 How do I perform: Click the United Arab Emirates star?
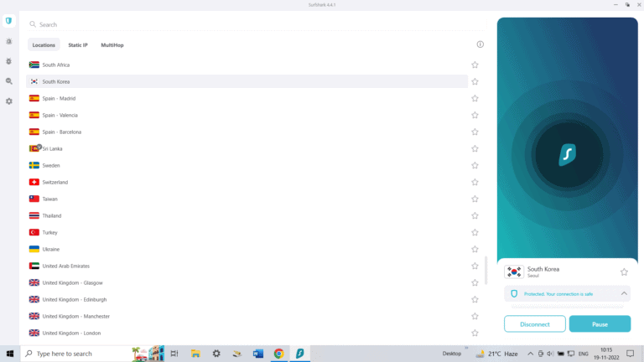tap(475, 266)
